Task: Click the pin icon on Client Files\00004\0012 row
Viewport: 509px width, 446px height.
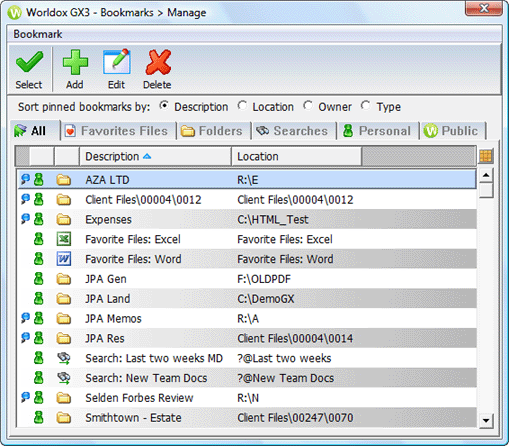Action: coord(25,199)
